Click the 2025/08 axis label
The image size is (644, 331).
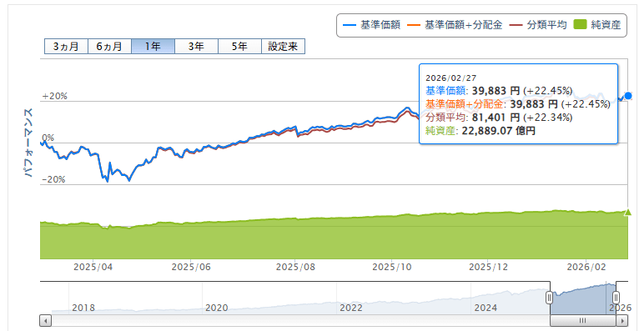pyautogui.click(x=295, y=267)
